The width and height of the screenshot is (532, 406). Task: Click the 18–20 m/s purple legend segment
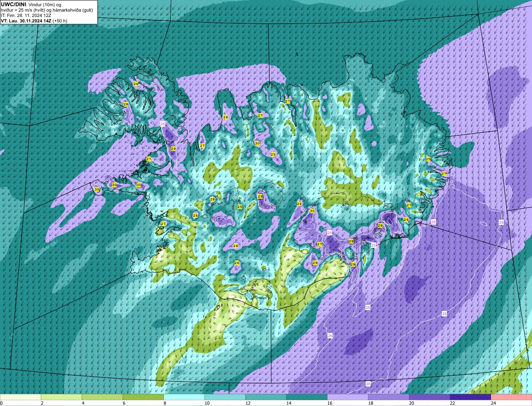[389, 397]
